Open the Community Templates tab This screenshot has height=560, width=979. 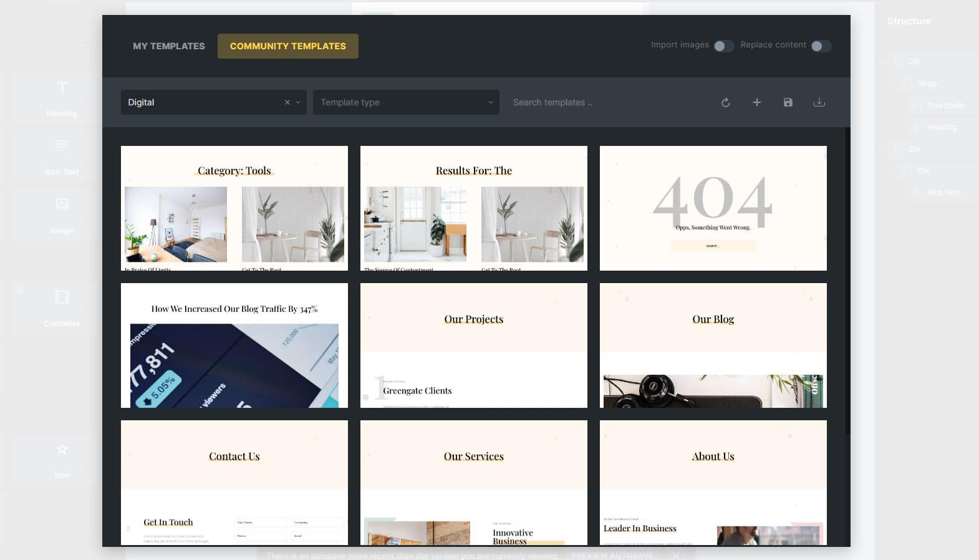point(287,46)
